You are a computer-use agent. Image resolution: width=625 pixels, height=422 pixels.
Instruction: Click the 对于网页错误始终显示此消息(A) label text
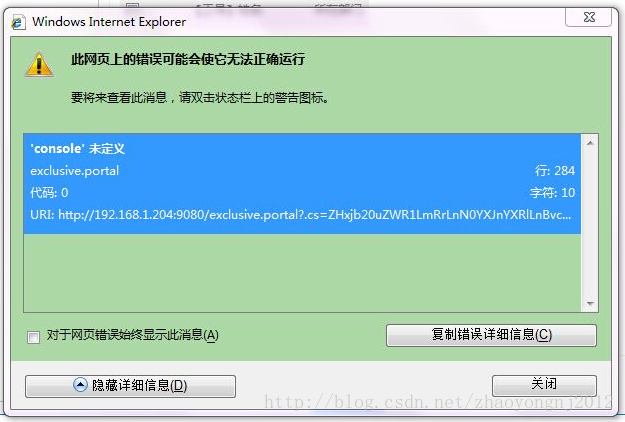pyautogui.click(x=133, y=335)
